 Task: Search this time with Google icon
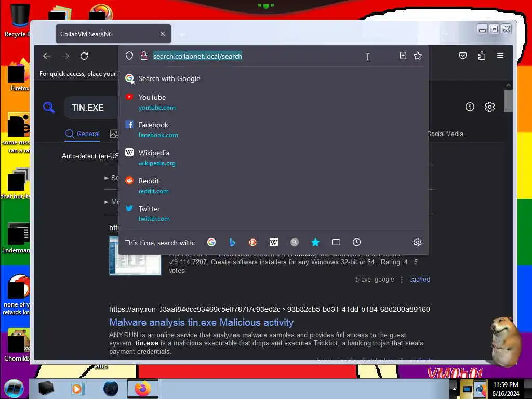(x=211, y=242)
